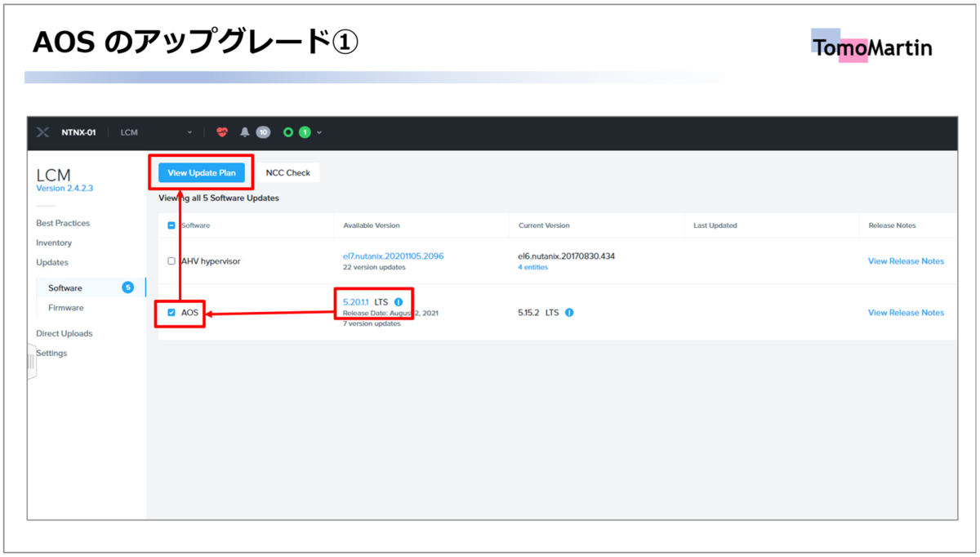Open Settings in the sidebar
The image size is (980, 557).
[x=51, y=353]
